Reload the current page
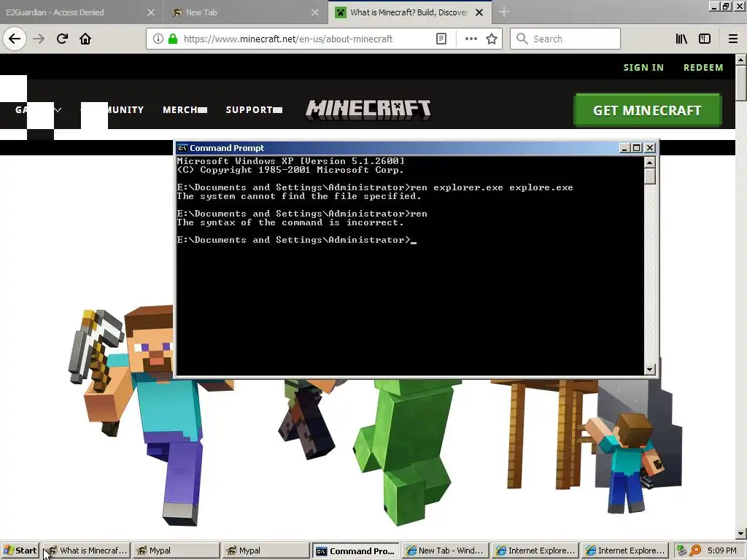Image resolution: width=747 pixels, height=560 pixels. point(62,39)
